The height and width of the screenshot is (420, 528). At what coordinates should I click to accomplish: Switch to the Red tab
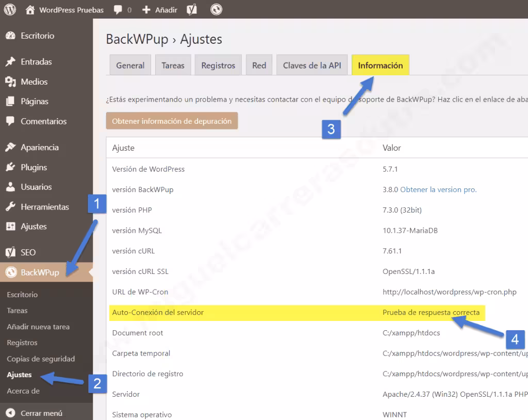pyautogui.click(x=259, y=65)
